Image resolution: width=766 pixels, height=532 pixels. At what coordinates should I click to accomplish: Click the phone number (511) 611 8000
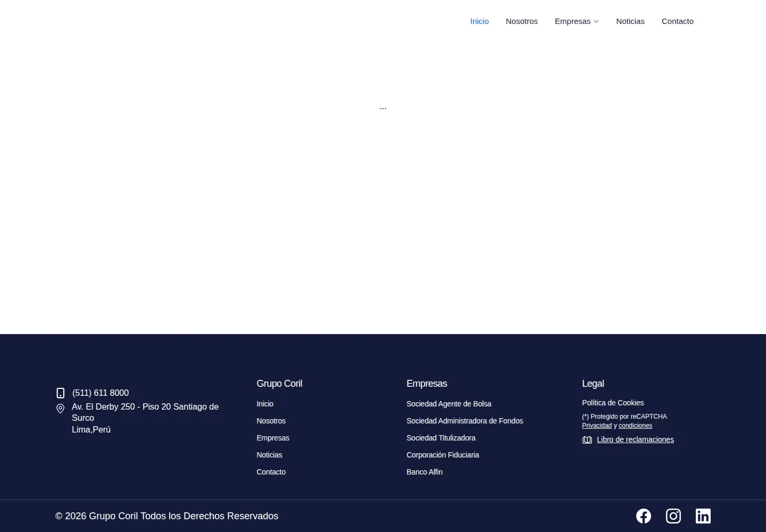click(x=101, y=393)
